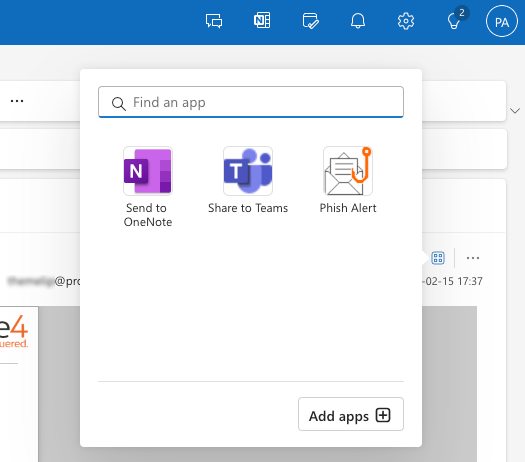Open the ellipsis overflow menu at left
The width and height of the screenshot is (525, 462).
coord(17,101)
